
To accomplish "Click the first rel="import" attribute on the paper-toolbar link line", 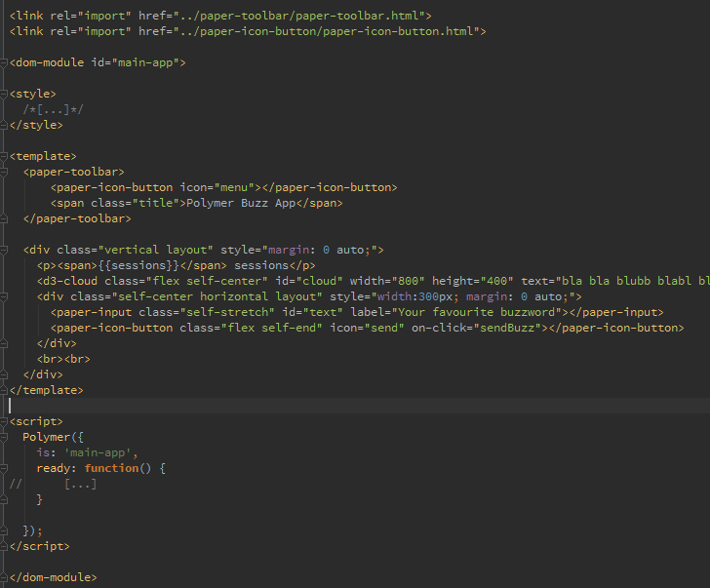I will [91, 16].
